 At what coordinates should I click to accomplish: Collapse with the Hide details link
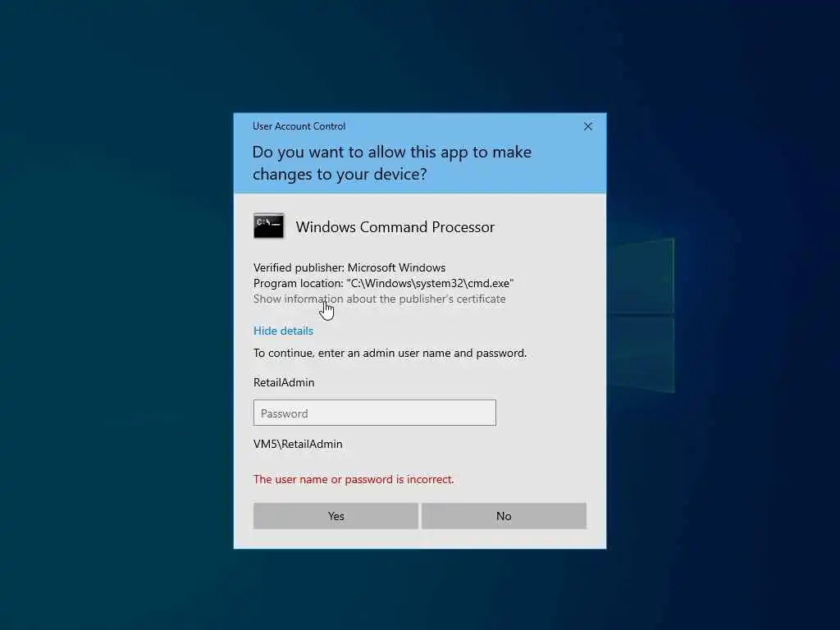point(283,331)
